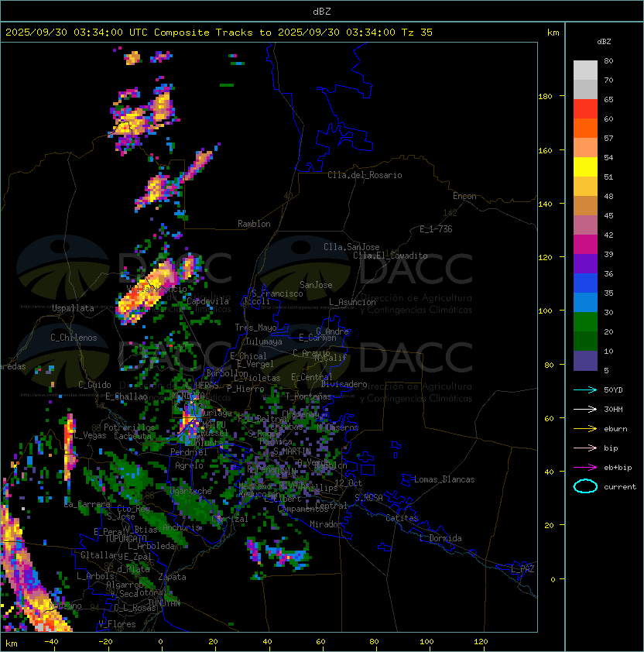This screenshot has width=644, height=652.
Task: Click the L_Dormida map label
Action: point(440,538)
